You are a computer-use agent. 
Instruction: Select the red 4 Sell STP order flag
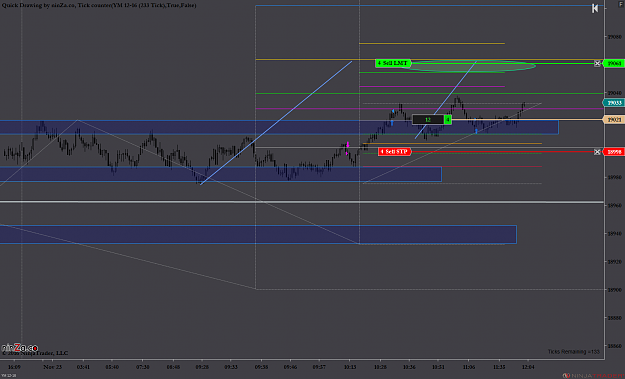coord(395,152)
